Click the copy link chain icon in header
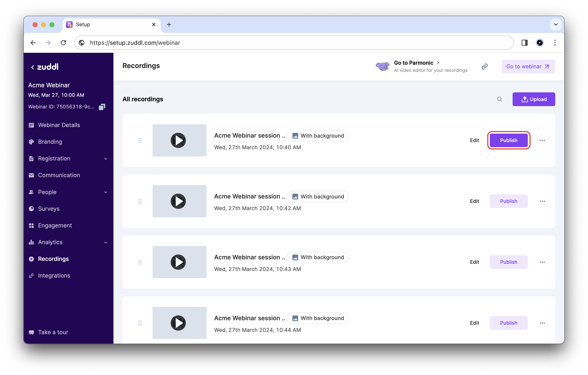588x375 pixels. point(485,67)
